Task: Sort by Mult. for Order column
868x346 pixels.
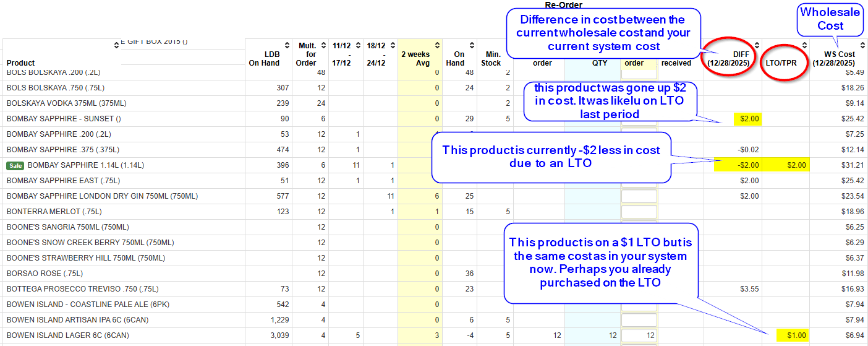Action: tap(323, 45)
